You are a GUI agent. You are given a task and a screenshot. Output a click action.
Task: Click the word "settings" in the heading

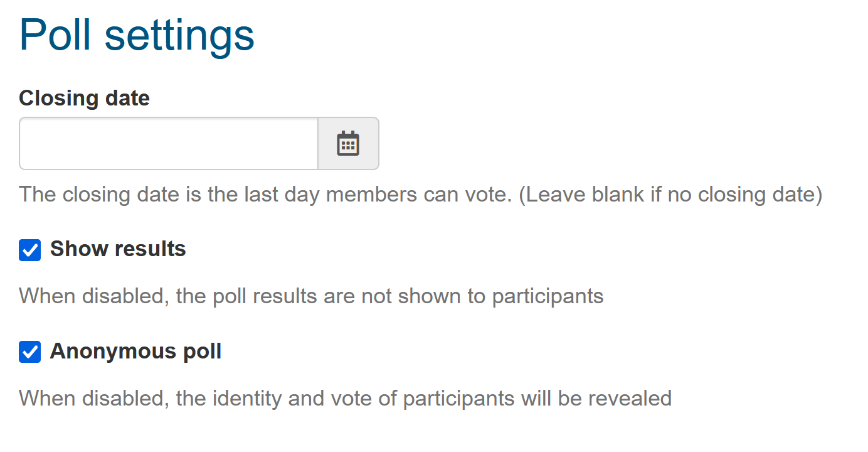(179, 35)
